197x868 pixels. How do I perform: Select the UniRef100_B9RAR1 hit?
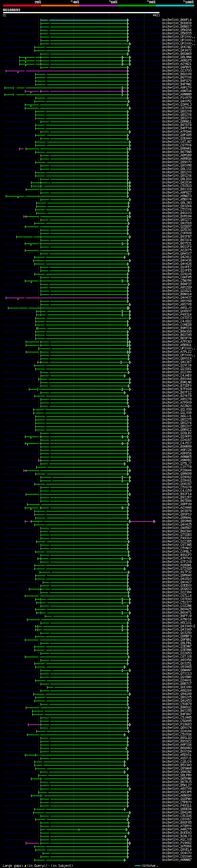click(176, 149)
